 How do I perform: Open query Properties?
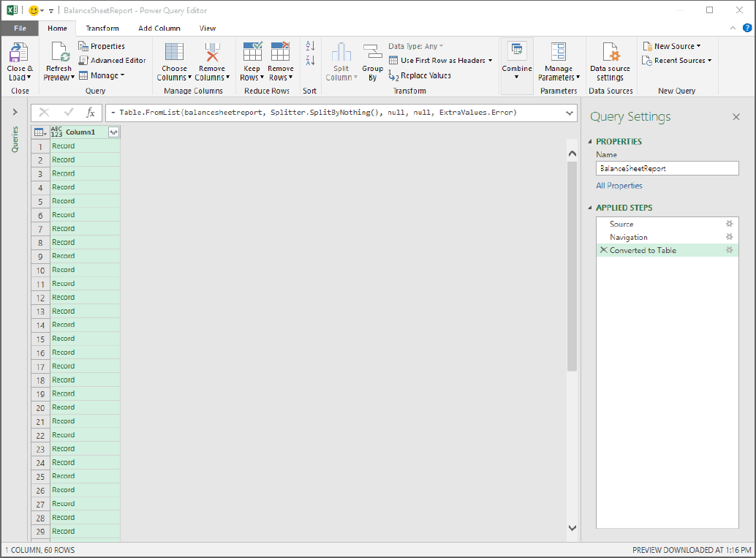(x=102, y=46)
